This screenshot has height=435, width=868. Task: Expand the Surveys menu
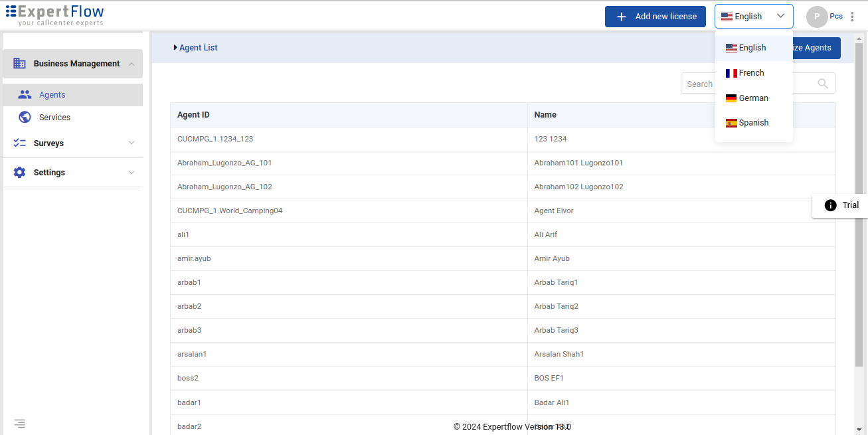(x=131, y=143)
